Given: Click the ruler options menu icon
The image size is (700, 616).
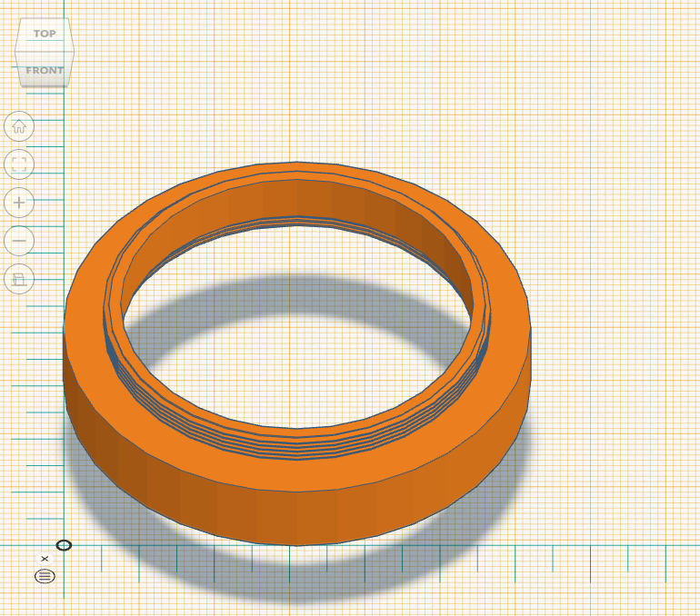Looking at the screenshot, I should 45,576.
